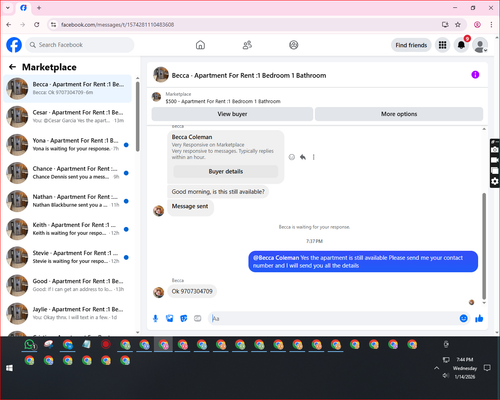Open a new browser tab
Viewport: 500px width, 400px height.
(x=39, y=8)
